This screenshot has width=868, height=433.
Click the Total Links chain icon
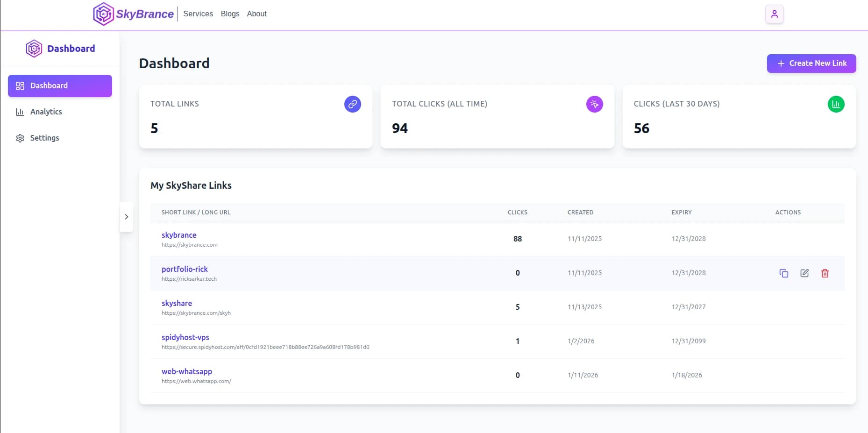[x=352, y=104]
